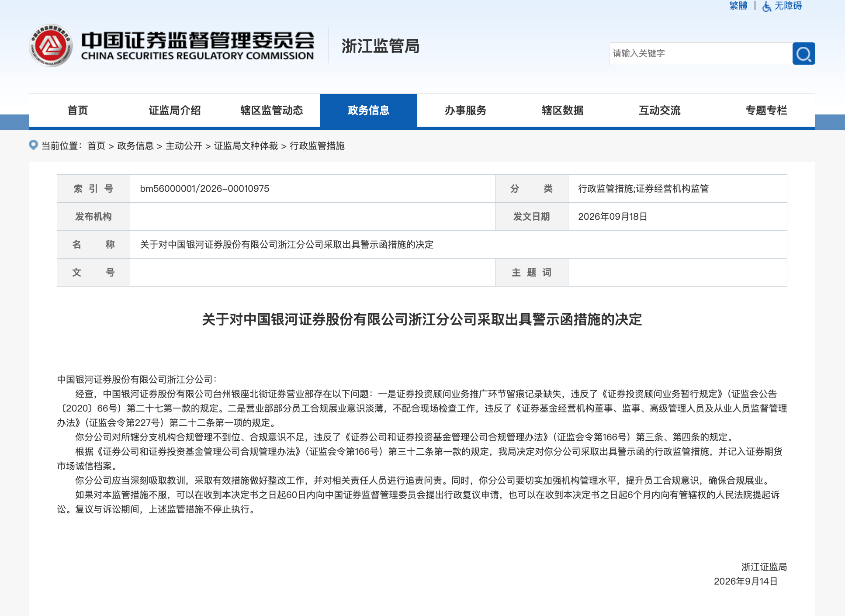Image resolution: width=845 pixels, height=616 pixels.
Task: Click the accessibility wheelchair icon
Action: [767, 7]
